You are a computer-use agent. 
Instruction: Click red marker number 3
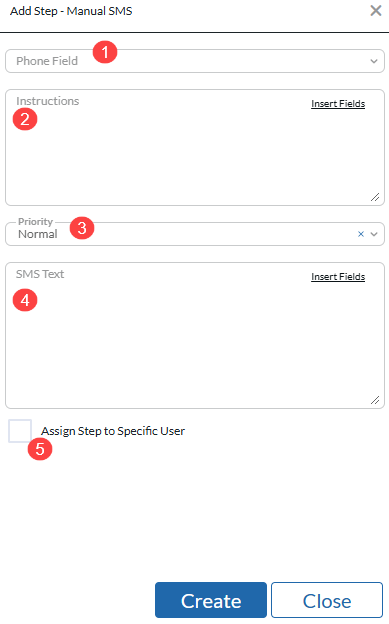[82, 228]
